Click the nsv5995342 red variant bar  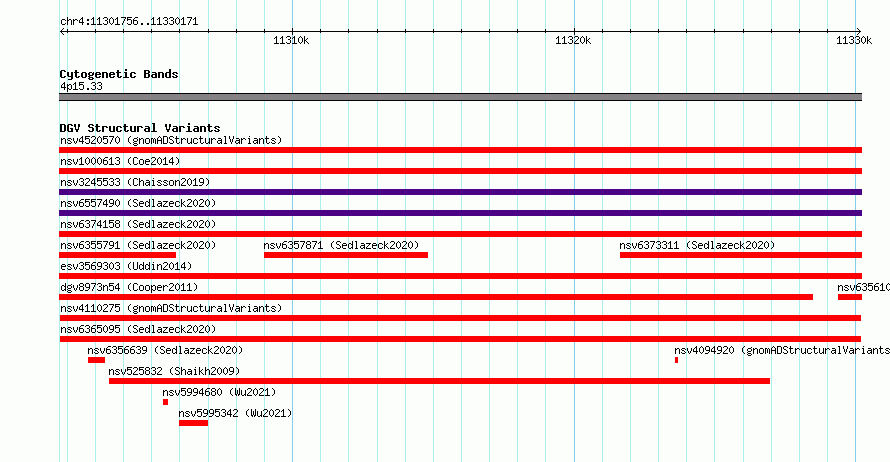click(x=194, y=423)
